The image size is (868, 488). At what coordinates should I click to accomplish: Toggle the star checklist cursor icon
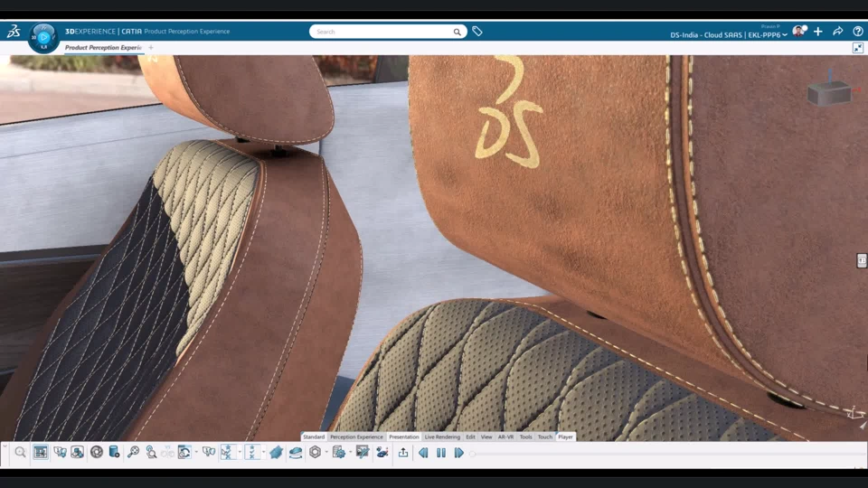click(x=227, y=453)
